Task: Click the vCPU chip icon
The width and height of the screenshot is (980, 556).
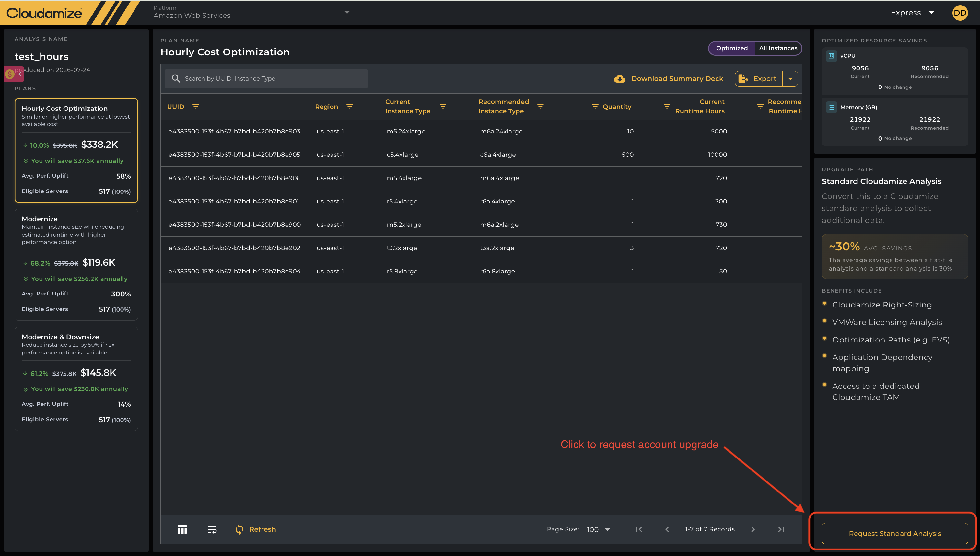Action: (x=832, y=56)
